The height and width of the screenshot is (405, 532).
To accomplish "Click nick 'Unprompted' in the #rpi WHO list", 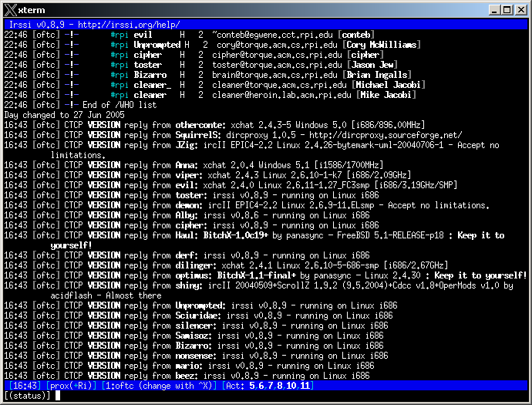I will (x=157, y=45).
